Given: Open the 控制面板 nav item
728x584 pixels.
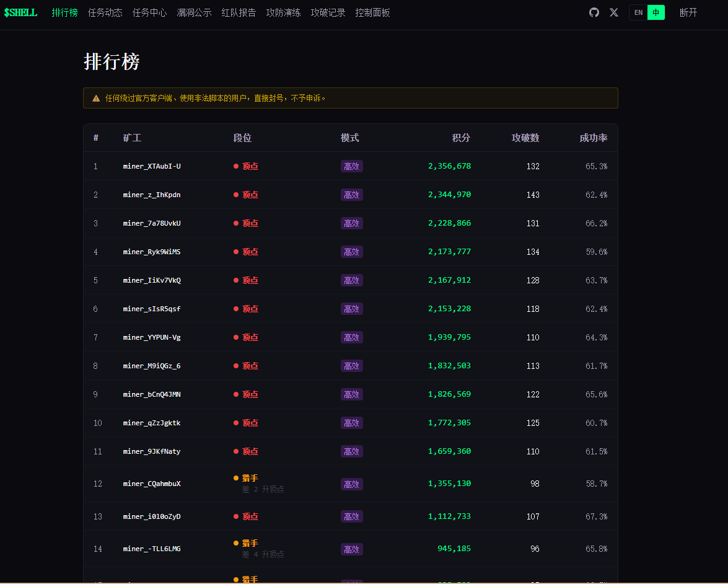Looking at the screenshot, I should [x=372, y=12].
